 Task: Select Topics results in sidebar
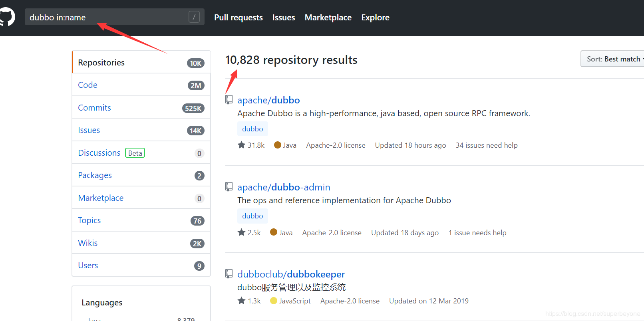click(x=141, y=220)
